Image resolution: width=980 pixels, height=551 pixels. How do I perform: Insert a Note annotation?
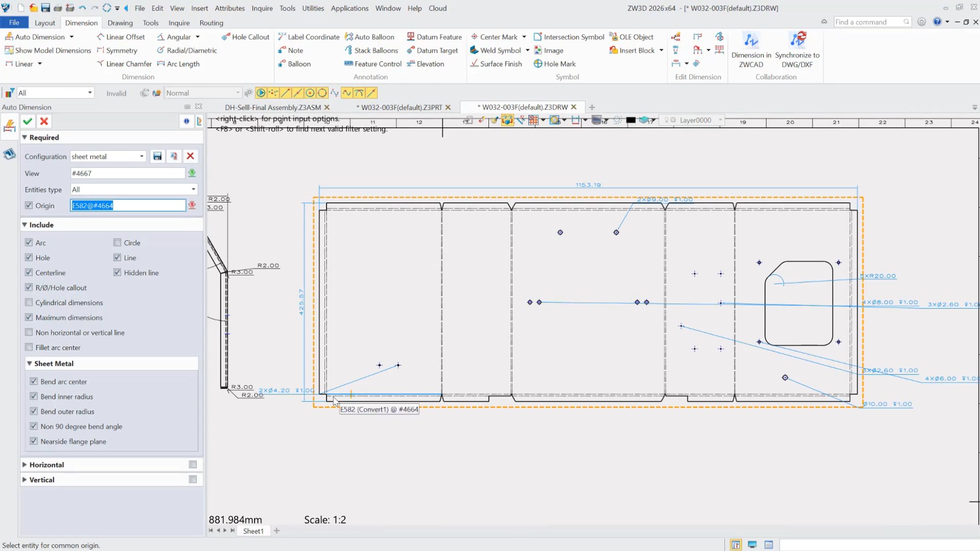(x=291, y=50)
